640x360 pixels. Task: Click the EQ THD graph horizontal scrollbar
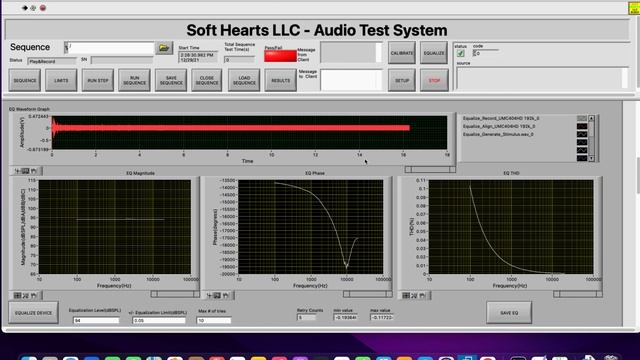click(578, 294)
